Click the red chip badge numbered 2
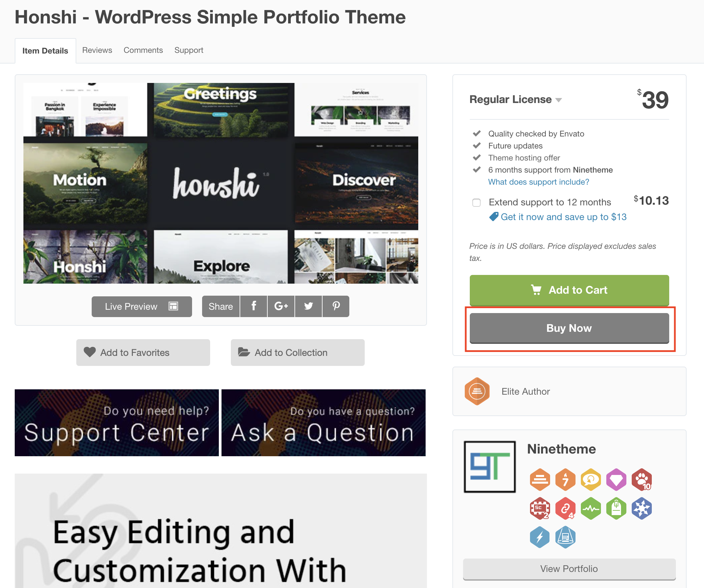The height and width of the screenshot is (588, 704). click(x=540, y=509)
